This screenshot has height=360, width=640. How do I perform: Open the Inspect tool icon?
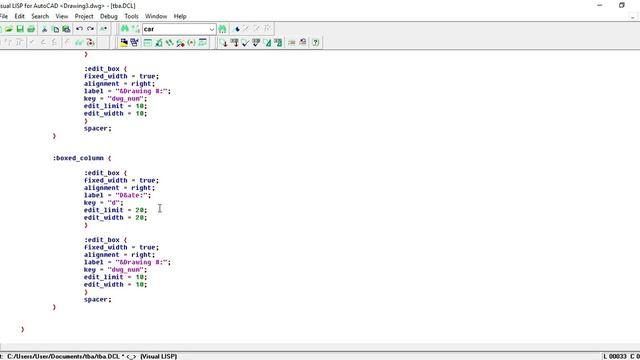pos(158,42)
